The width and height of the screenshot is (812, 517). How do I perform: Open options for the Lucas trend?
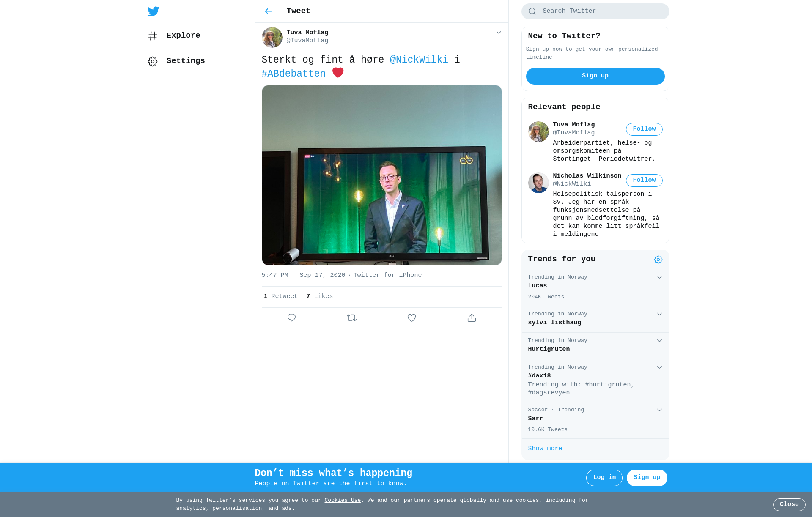click(x=659, y=277)
